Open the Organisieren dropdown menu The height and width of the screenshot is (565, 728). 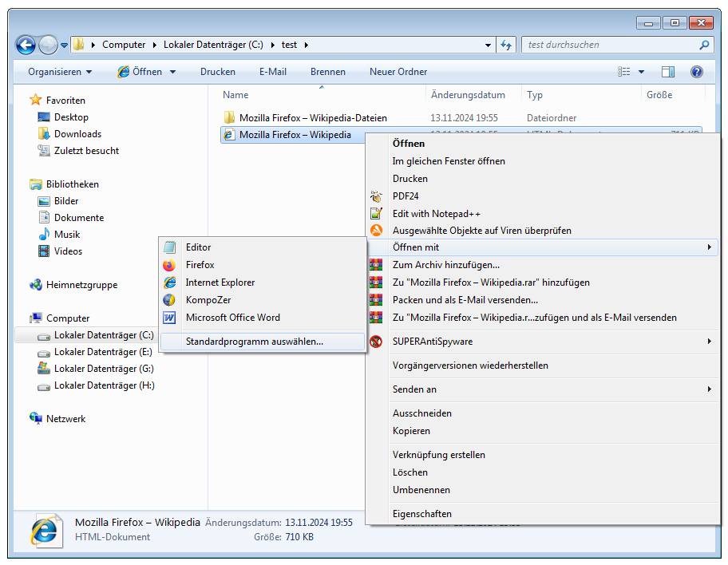[60, 72]
